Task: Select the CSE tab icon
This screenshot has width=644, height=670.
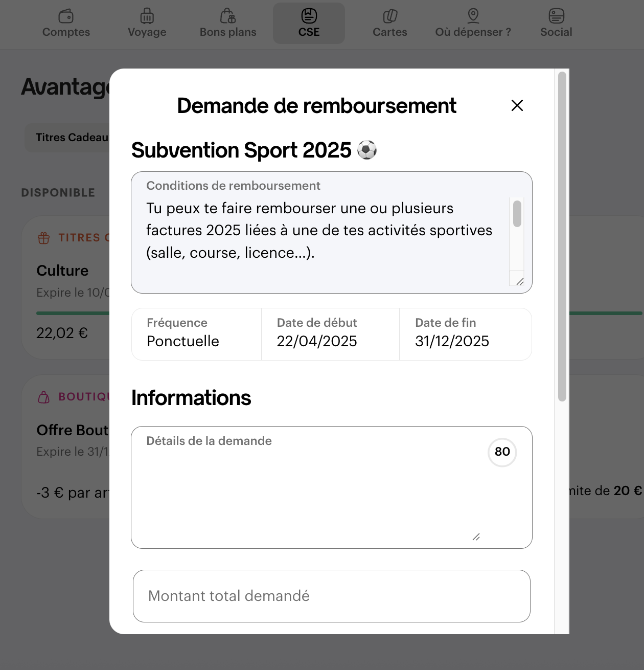Action: click(309, 16)
